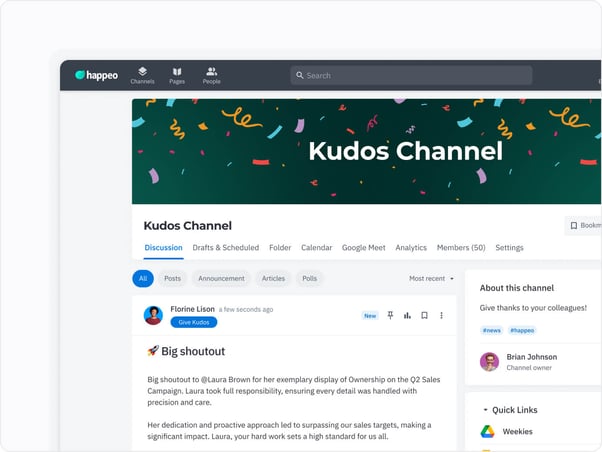
Task: Open the post's three-dot options menu
Action: click(x=441, y=315)
